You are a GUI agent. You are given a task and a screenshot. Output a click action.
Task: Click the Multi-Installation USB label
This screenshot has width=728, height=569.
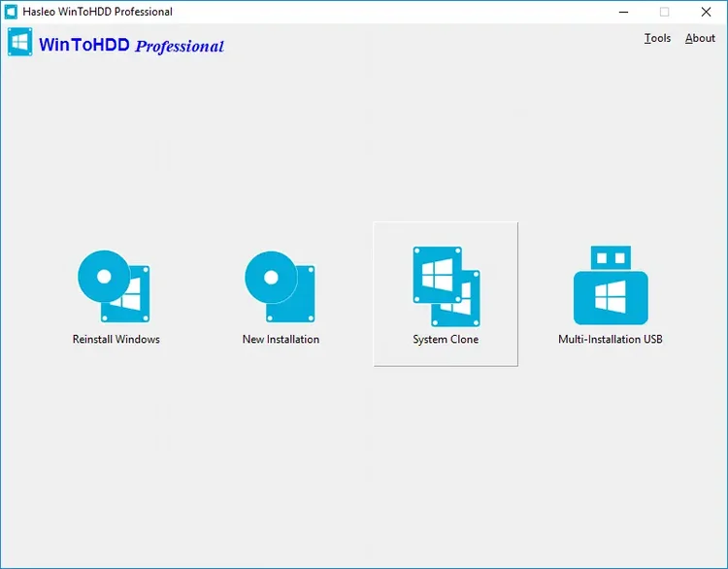(611, 339)
